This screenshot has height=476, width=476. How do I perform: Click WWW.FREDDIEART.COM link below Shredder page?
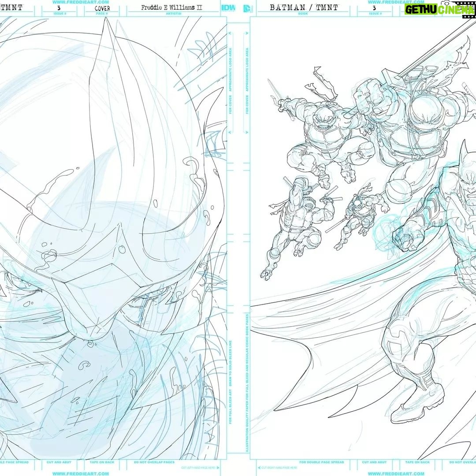[81, 473]
